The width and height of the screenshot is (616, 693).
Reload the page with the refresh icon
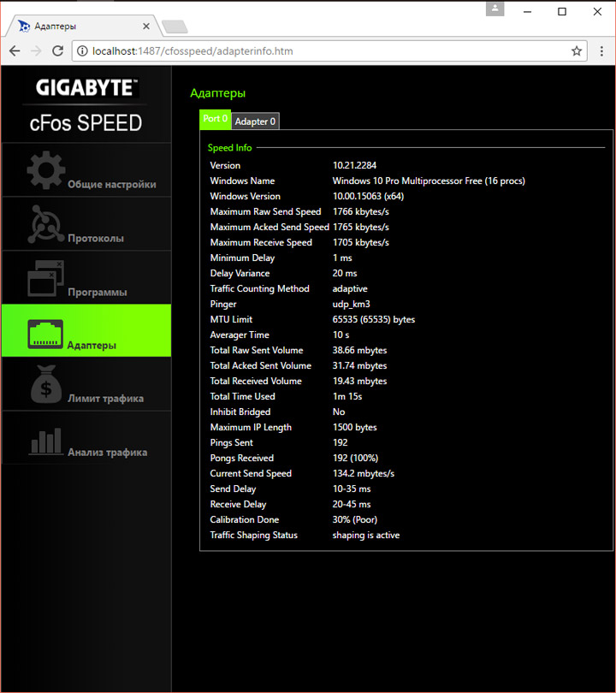click(x=58, y=50)
